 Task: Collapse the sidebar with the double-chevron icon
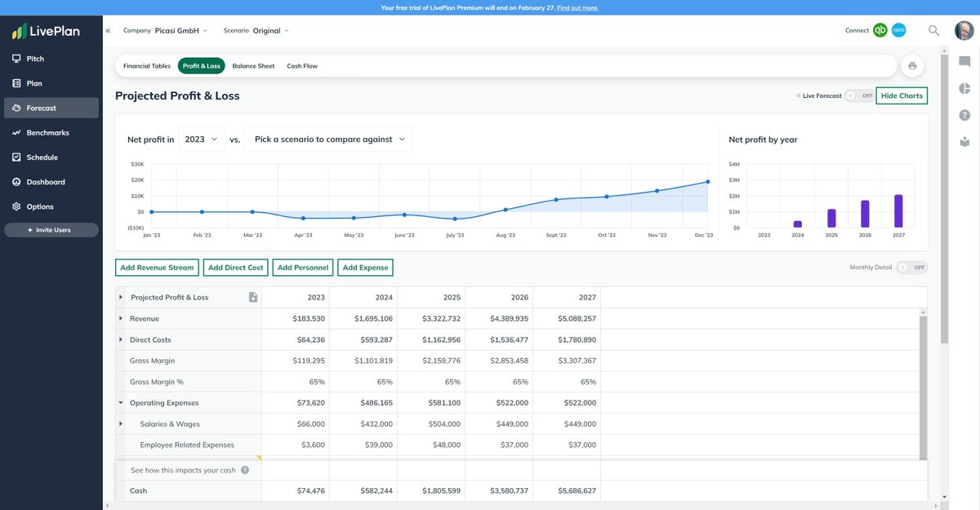tap(109, 31)
